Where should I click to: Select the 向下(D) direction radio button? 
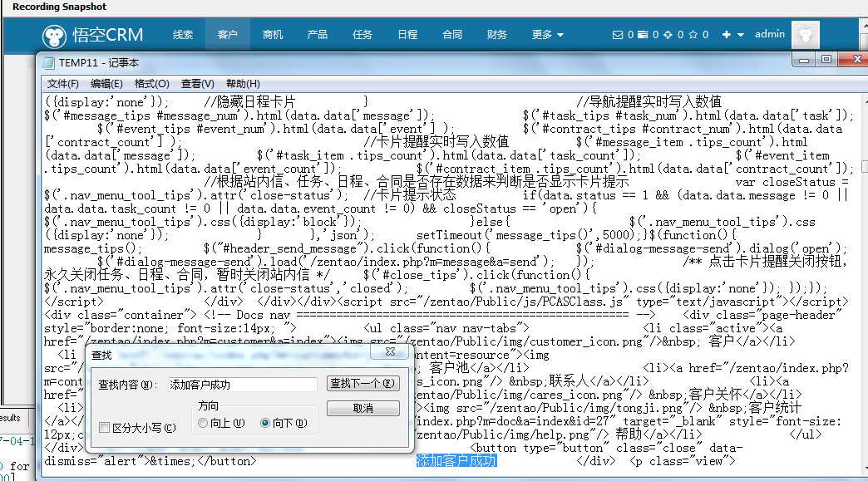tap(265, 423)
